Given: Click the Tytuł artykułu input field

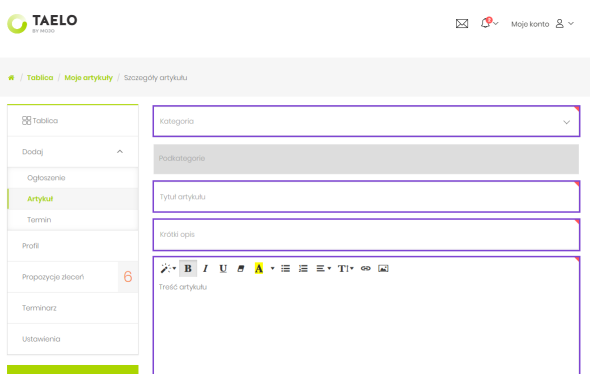Looking at the screenshot, I should [x=366, y=197].
